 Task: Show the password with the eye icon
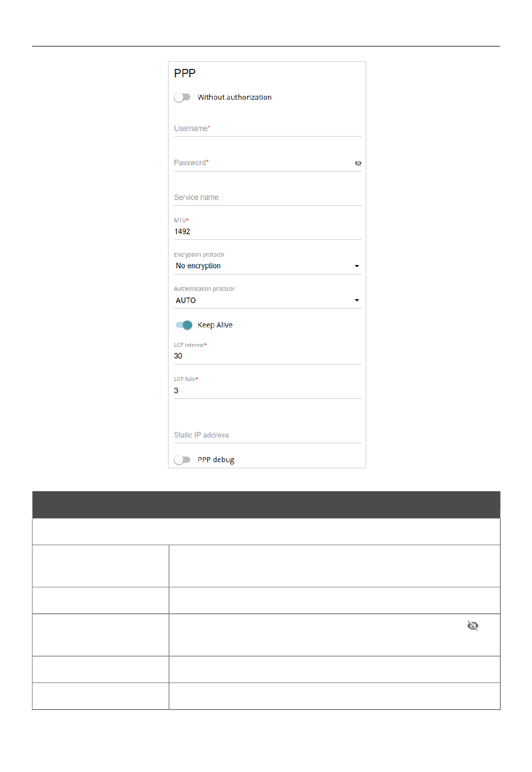pyautogui.click(x=358, y=163)
